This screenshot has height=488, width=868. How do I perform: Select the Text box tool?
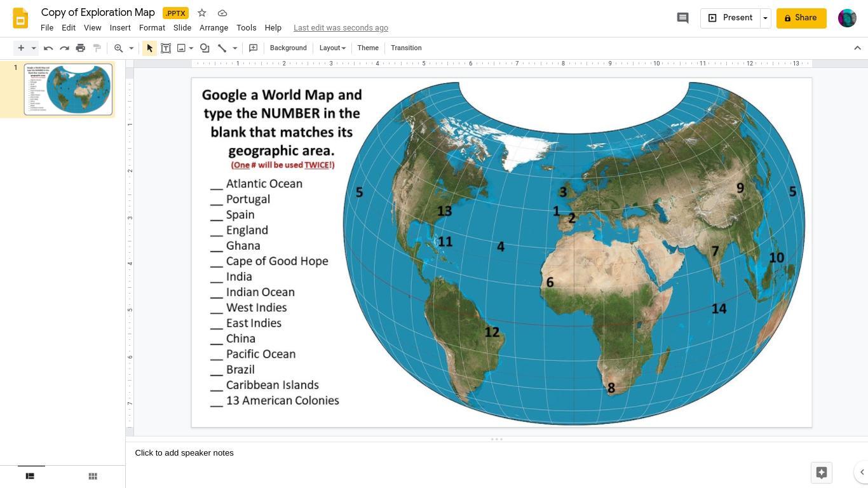pos(166,48)
